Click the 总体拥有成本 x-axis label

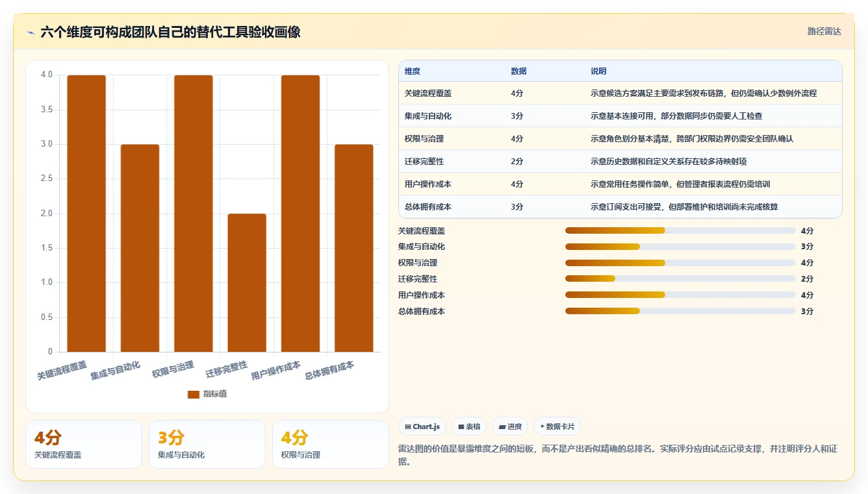coord(329,371)
